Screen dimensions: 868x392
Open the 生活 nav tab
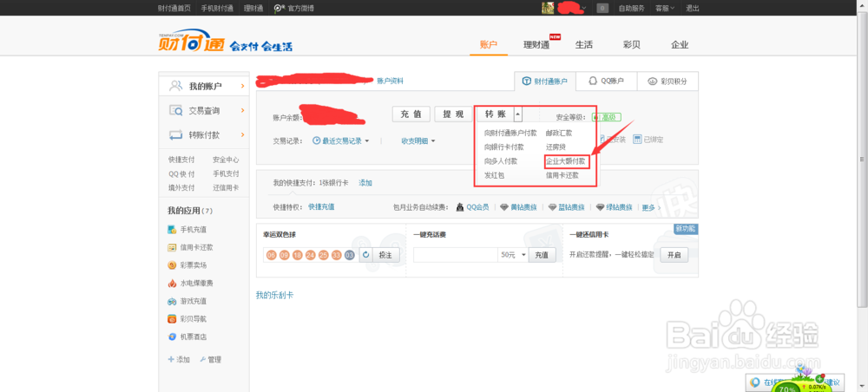pos(584,45)
